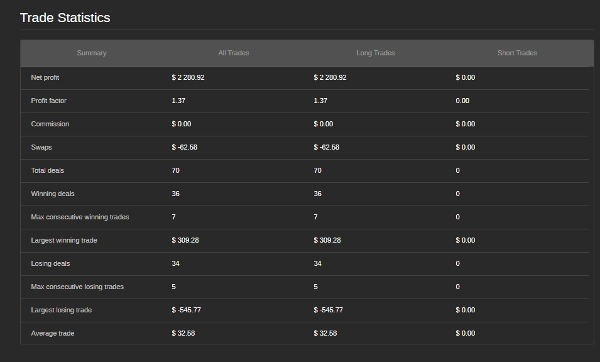The height and width of the screenshot is (362, 600).
Task: Click the Losing deals row label
Action: [51, 264]
